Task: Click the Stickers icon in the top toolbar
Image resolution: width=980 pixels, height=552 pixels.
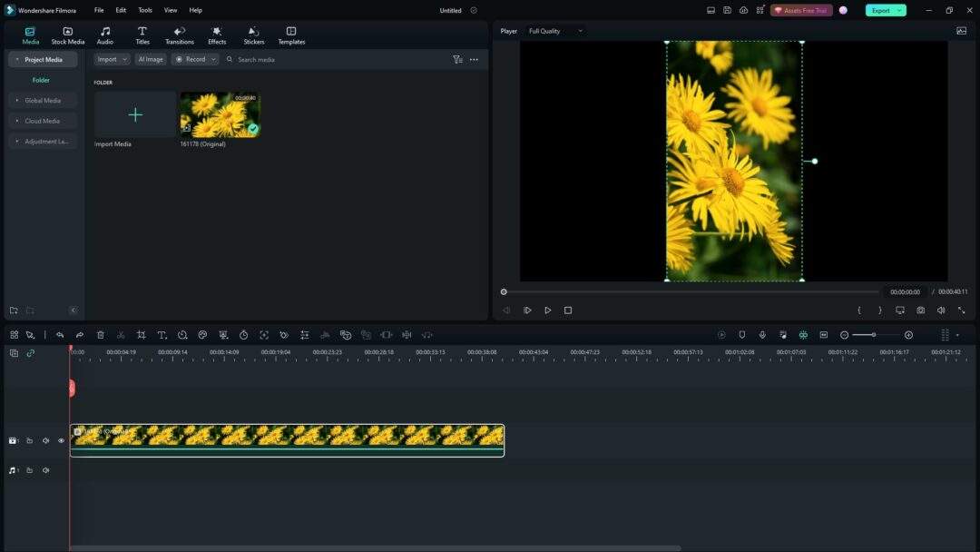Action: (x=253, y=34)
